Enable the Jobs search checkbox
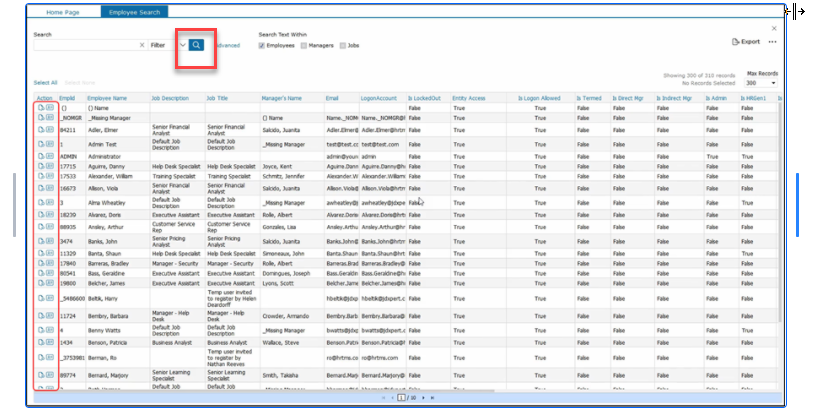This screenshot has height=412, width=814. click(343, 45)
